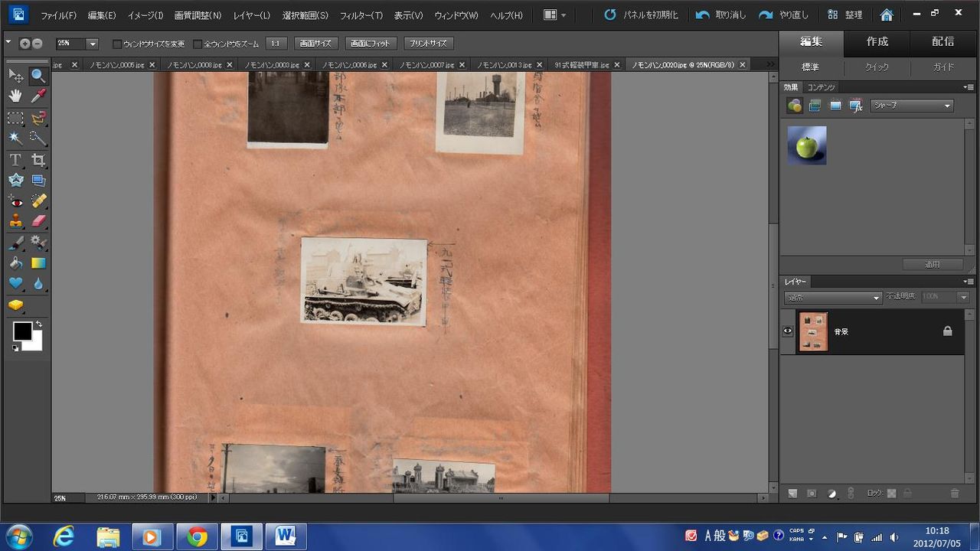Select the Red Eye Removal tool
This screenshot has width=980, height=551.
[x=15, y=201]
